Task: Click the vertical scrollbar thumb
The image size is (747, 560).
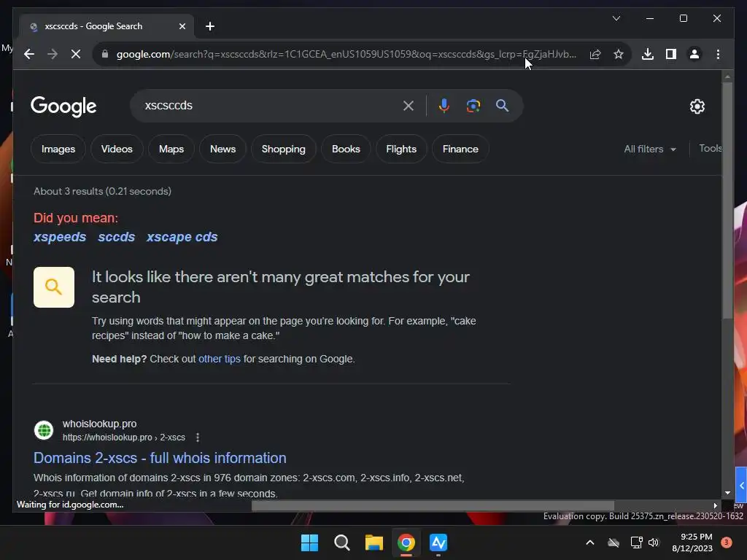Action: pos(727,200)
